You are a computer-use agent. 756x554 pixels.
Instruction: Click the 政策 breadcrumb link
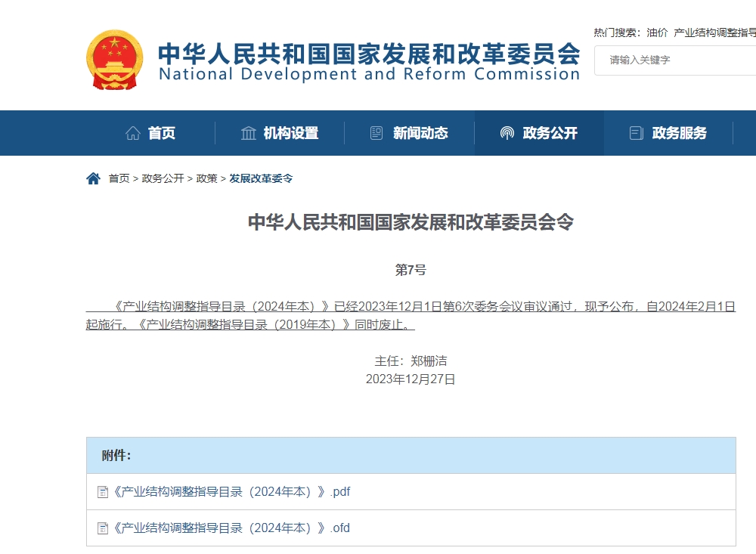[206, 178]
